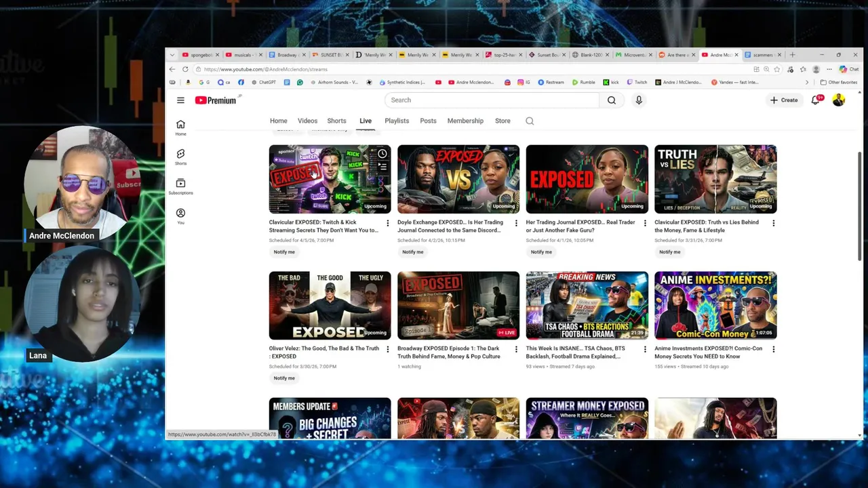This screenshot has height=488, width=868.
Task: Show more bookmarks with the overflow chevron
Action: [x=807, y=82]
